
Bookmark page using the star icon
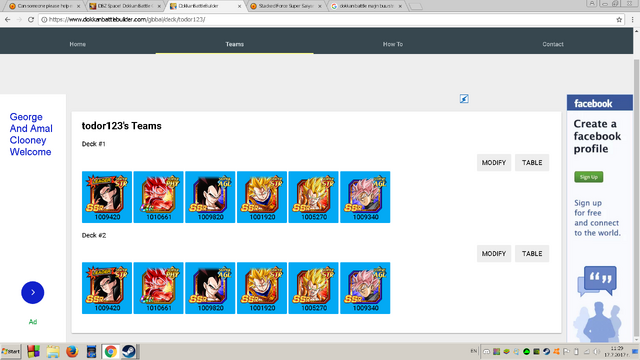pyautogui.click(x=619, y=19)
